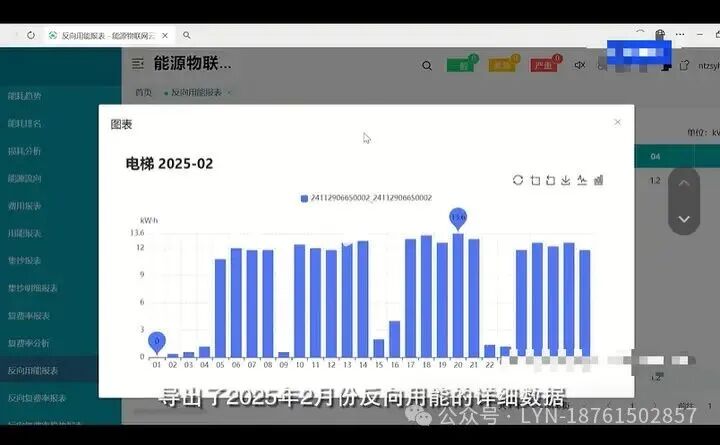The image size is (720, 445).
Task: Open 损耗分析 in the sidebar
Action: tap(24, 151)
